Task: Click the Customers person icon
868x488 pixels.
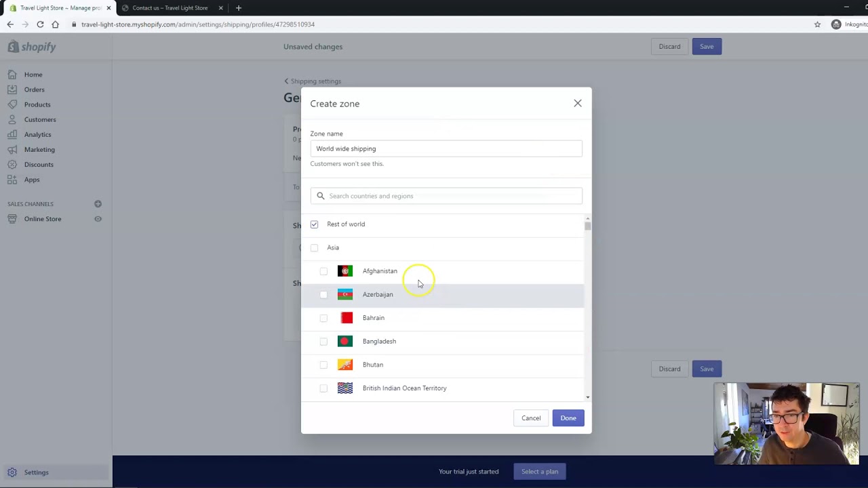Action: (x=12, y=119)
